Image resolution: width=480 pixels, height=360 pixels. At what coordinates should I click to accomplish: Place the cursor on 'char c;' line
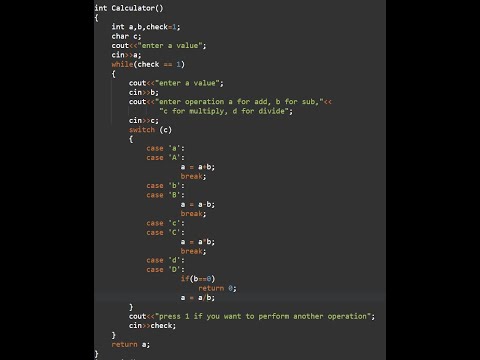point(126,36)
